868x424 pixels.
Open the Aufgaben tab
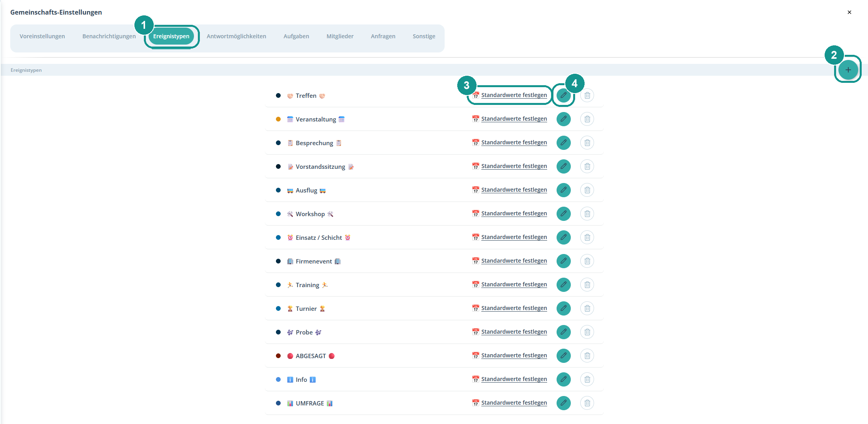tap(296, 36)
